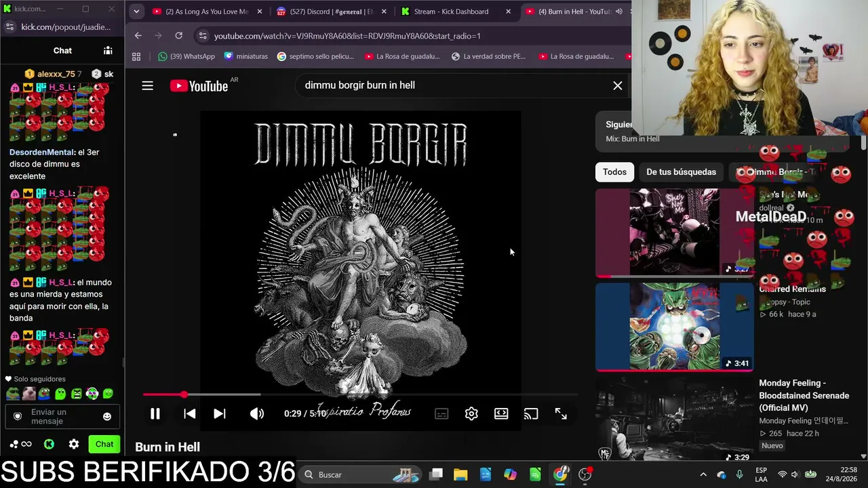Click the red video progress bar
The height and width of the screenshot is (488, 868).
(x=360, y=394)
